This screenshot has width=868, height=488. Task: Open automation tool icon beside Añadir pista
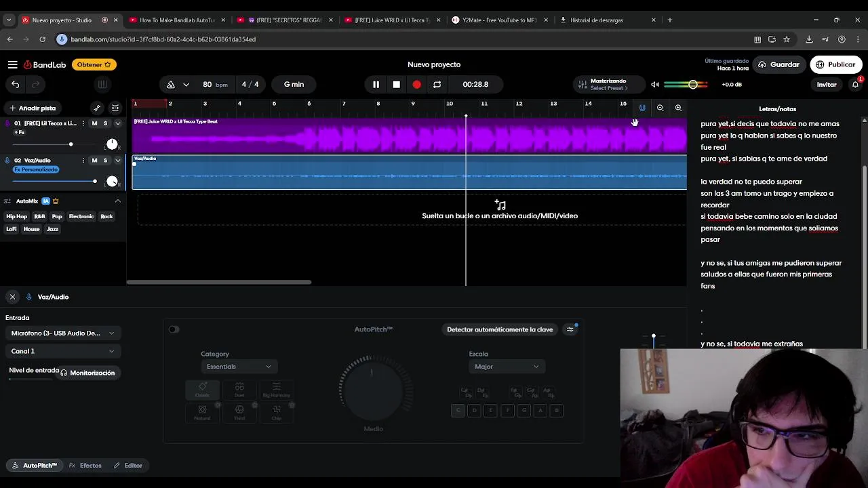click(97, 108)
